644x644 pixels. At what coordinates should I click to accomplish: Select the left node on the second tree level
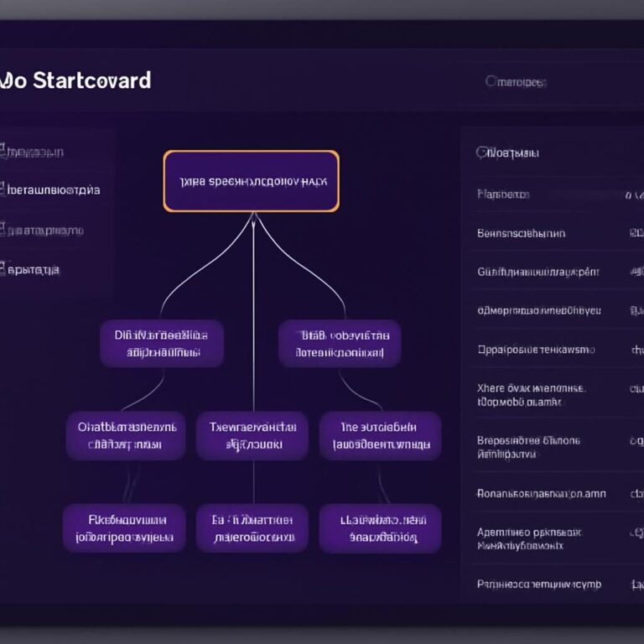pyautogui.click(x=162, y=343)
